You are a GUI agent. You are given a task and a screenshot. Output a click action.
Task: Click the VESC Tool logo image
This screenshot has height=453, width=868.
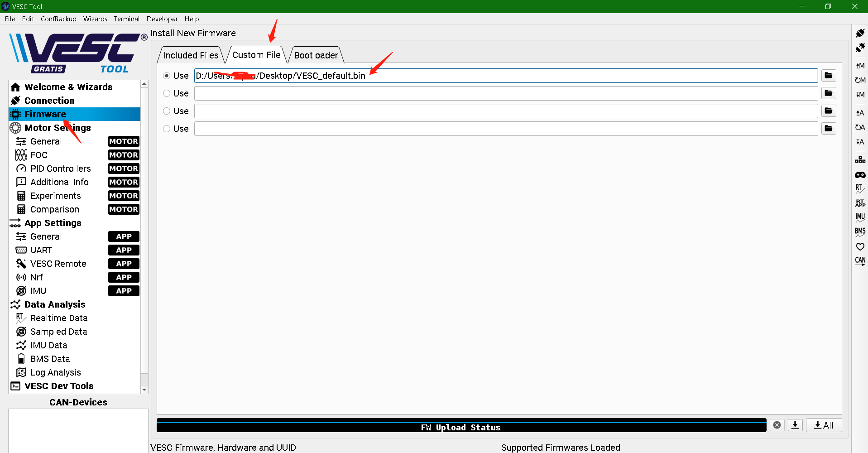pyautogui.click(x=78, y=53)
